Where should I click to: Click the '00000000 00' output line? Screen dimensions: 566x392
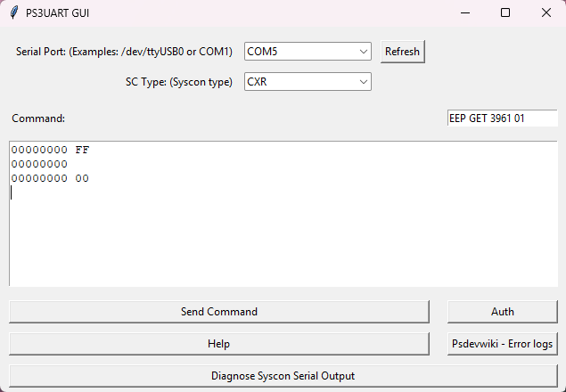click(x=50, y=178)
